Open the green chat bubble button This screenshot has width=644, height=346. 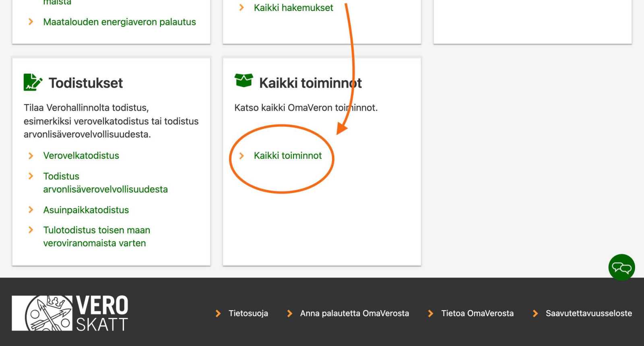[621, 267]
